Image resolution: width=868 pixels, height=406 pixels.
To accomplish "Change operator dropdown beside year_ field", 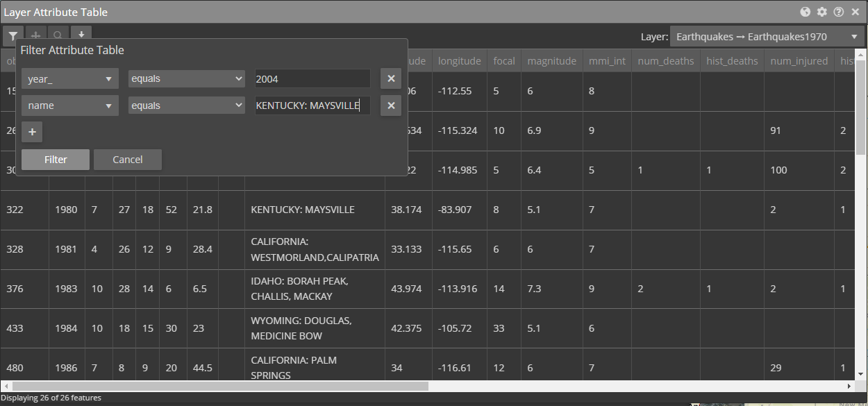I will tap(186, 79).
